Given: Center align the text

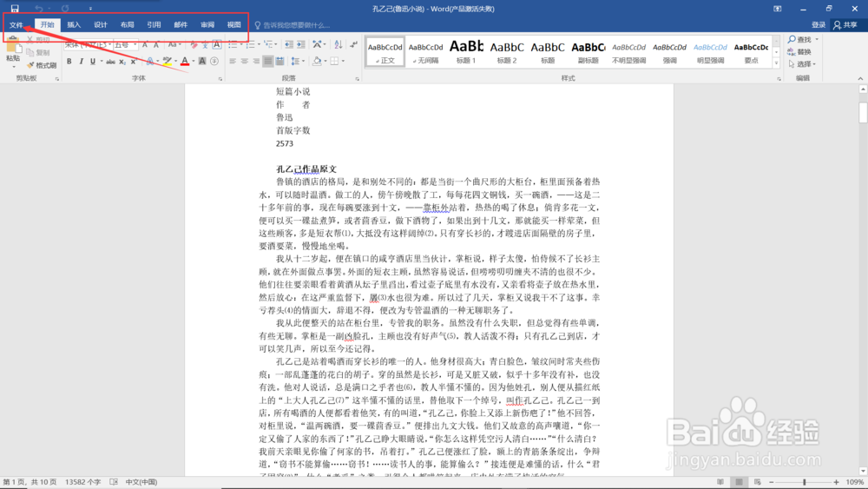Looking at the screenshot, I should pyautogui.click(x=244, y=62).
